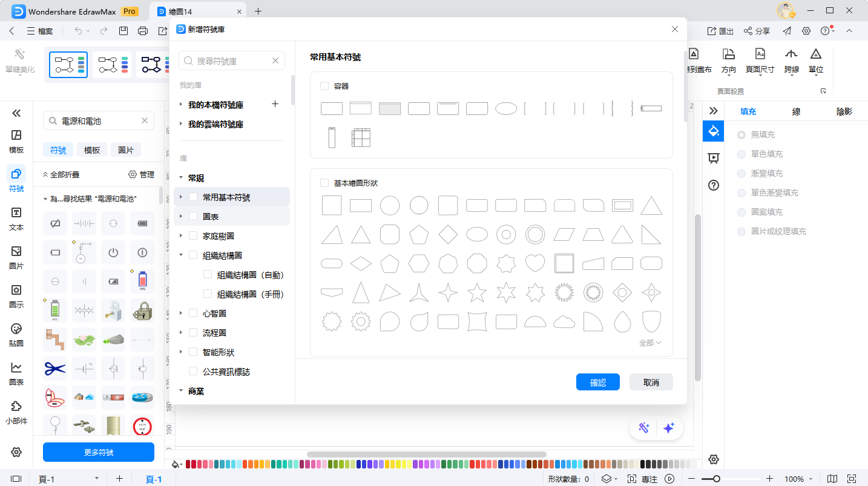Open the 文本 text tool panel
The height and width of the screenshot is (486, 868).
click(x=16, y=218)
